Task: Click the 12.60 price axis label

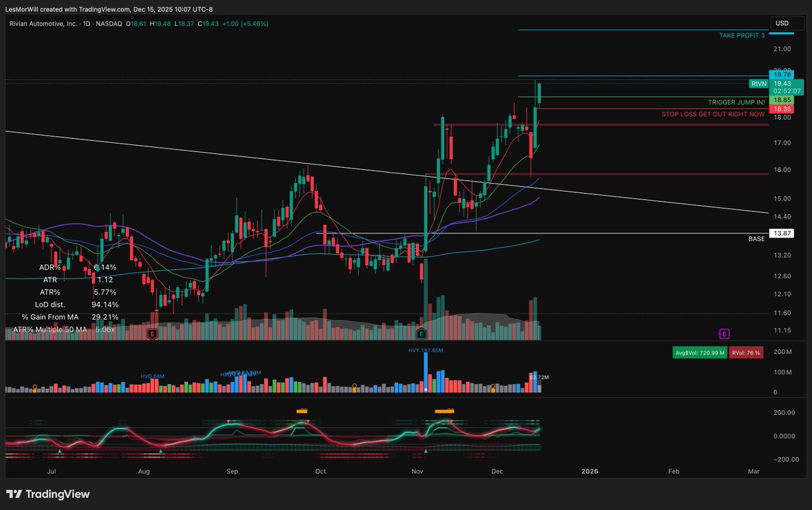Action: point(782,276)
